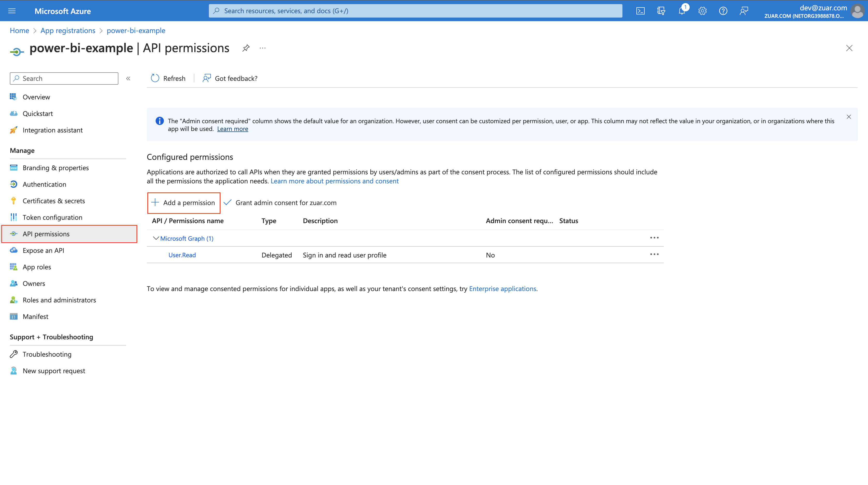The image size is (868, 485).
Task: Click the Certificates & secrets key icon
Action: point(13,201)
